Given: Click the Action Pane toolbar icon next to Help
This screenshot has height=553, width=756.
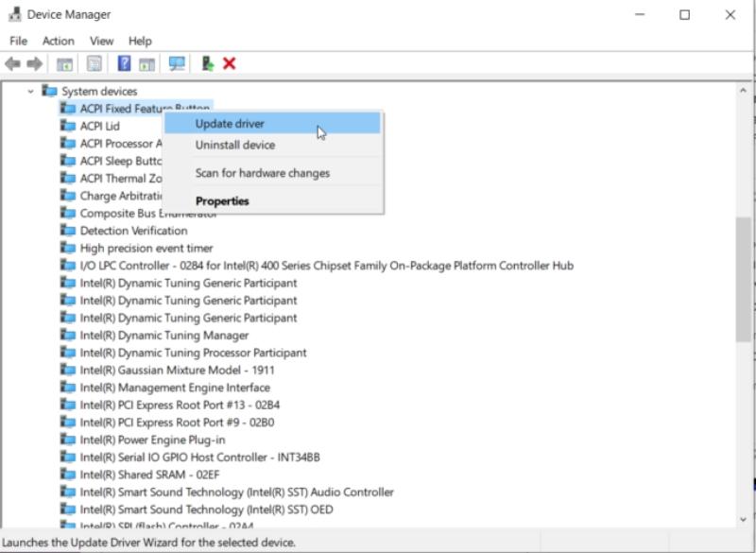Looking at the screenshot, I should pyautogui.click(x=147, y=63).
